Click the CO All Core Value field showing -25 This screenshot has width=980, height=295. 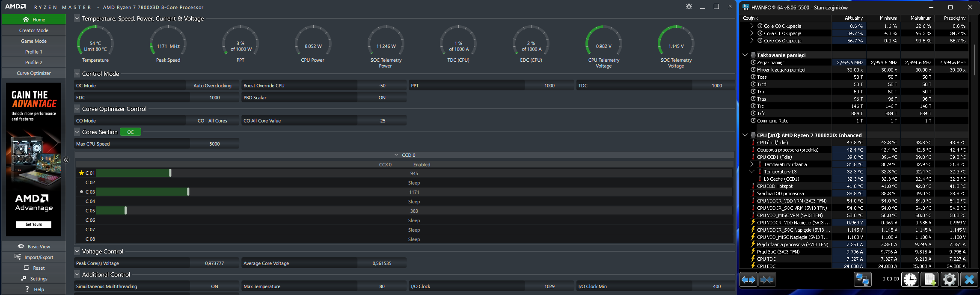tap(382, 121)
